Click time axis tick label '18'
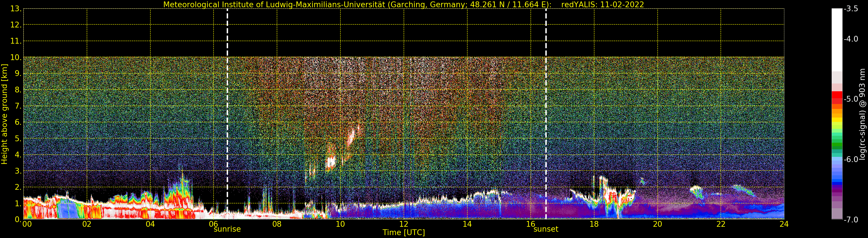The image size is (868, 238). pyautogui.click(x=594, y=224)
